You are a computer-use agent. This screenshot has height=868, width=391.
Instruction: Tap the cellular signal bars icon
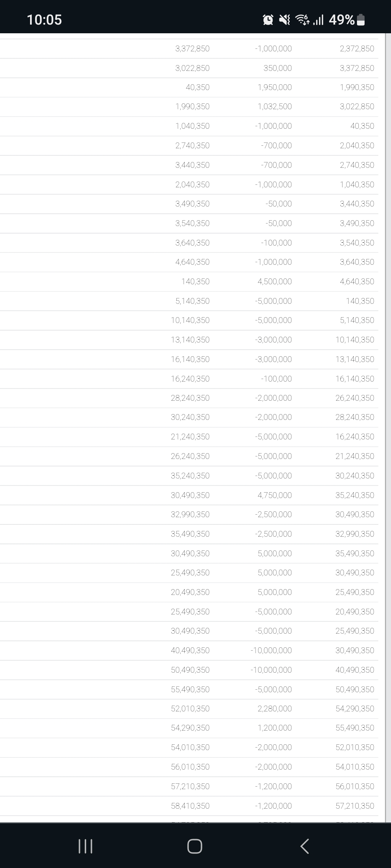pos(318,20)
